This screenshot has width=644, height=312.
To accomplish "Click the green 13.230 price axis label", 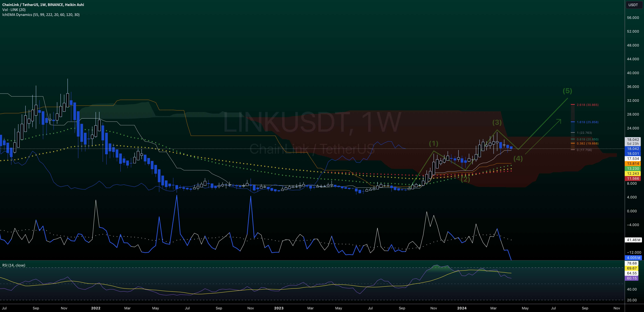I will (633, 169).
